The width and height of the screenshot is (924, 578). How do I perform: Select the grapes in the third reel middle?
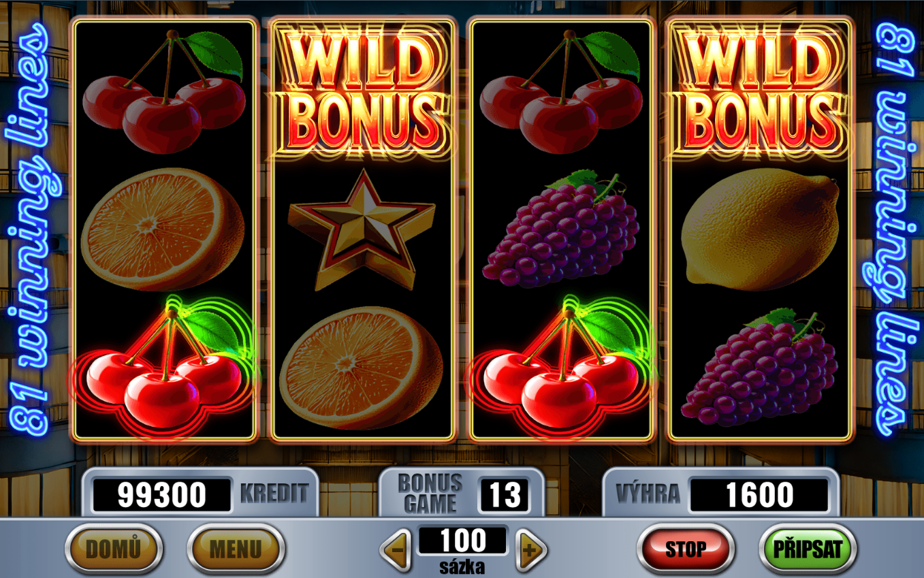561,229
